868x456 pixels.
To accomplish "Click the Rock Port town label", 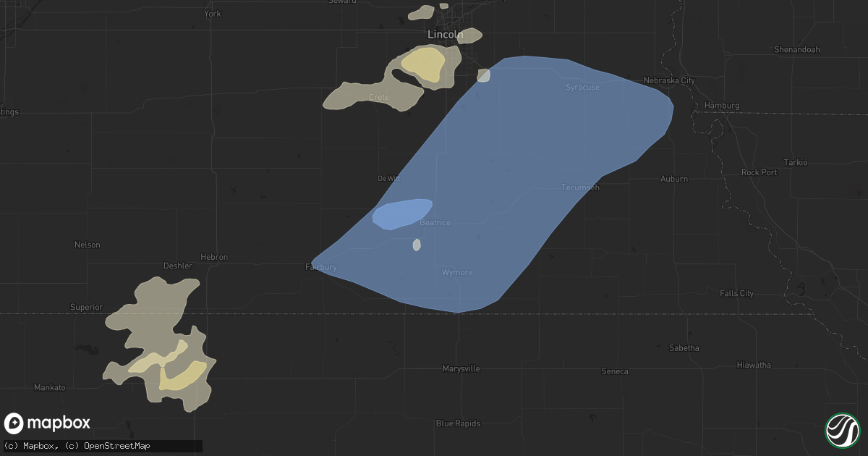I will (x=759, y=172).
